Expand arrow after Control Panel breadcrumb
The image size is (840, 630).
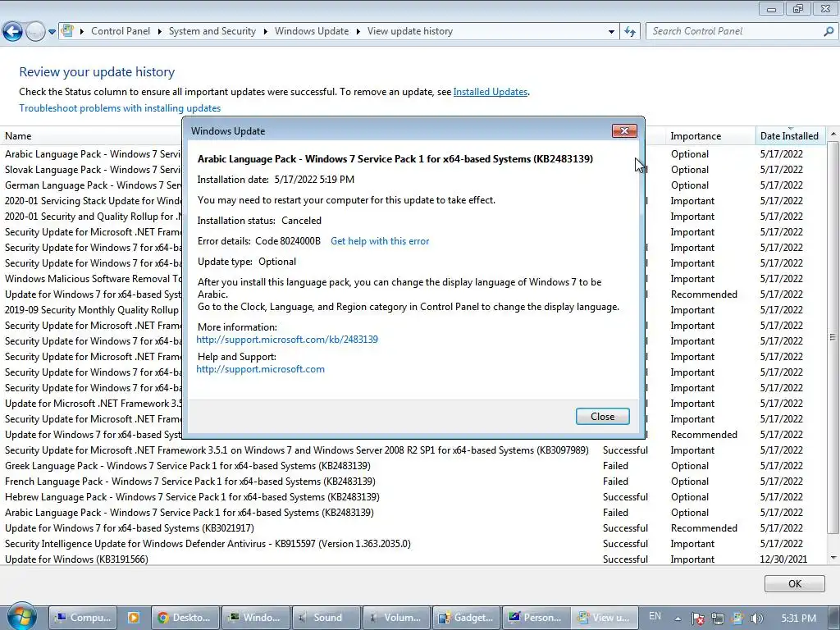pyautogui.click(x=160, y=32)
